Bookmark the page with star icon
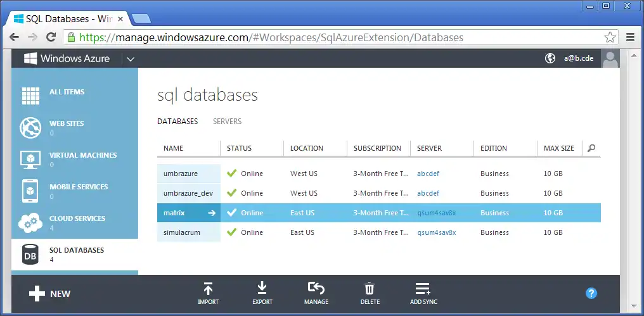 pos(610,37)
